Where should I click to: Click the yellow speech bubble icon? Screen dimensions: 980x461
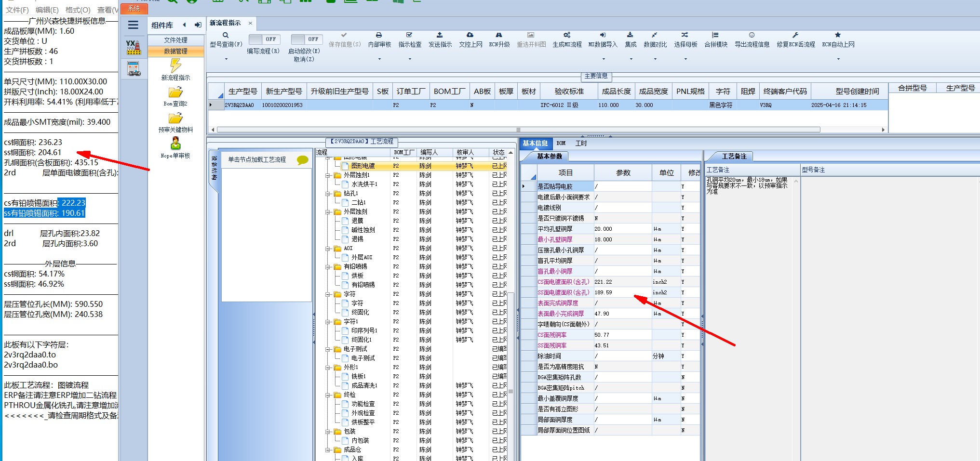click(x=302, y=160)
